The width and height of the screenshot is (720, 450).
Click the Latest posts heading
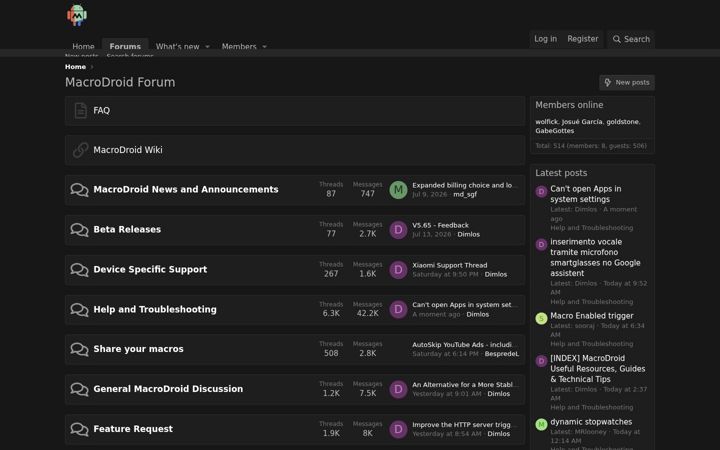[561, 173]
